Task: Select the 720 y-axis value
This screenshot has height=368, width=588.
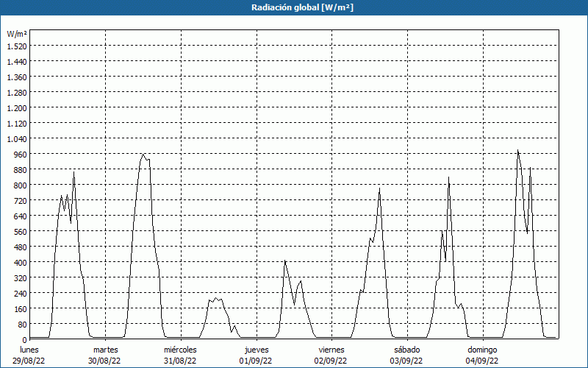Action: click(x=21, y=201)
